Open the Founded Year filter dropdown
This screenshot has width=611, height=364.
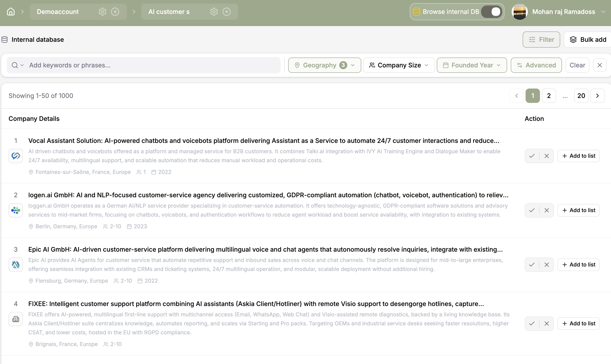click(x=472, y=65)
